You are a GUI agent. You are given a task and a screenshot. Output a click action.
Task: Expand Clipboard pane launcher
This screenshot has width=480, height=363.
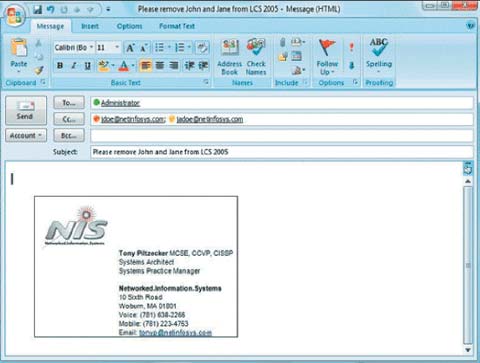43,82
